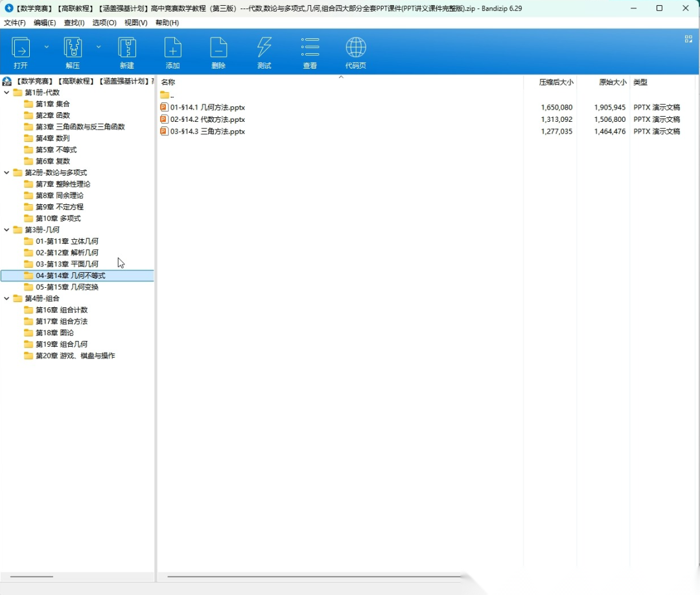Open the dropdown arrow beside 解压
The width and height of the screenshot is (700, 595).
tap(99, 47)
